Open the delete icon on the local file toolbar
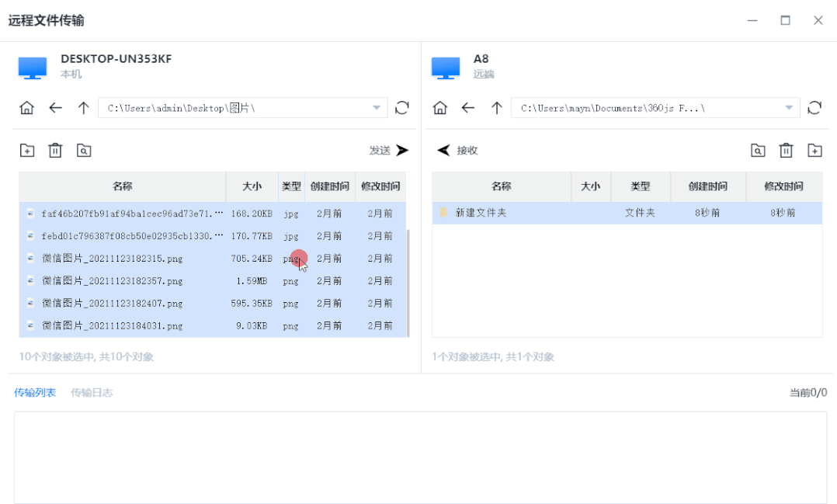 [54, 150]
